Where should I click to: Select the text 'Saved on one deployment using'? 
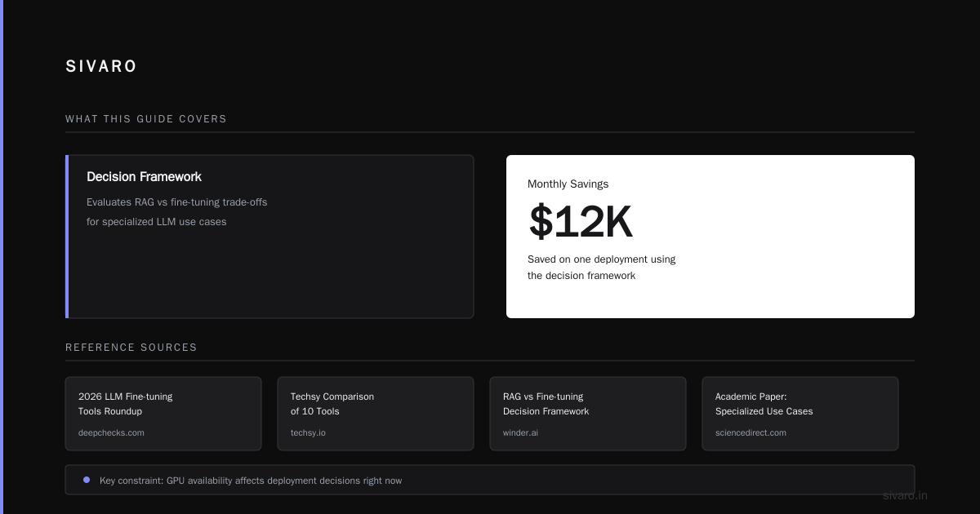pos(601,259)
